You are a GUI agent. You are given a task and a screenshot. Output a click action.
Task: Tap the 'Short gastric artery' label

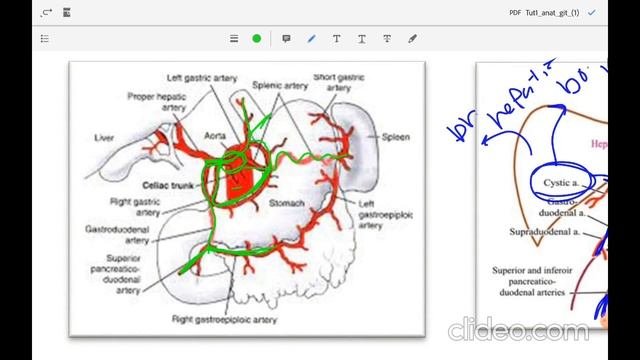338,82
